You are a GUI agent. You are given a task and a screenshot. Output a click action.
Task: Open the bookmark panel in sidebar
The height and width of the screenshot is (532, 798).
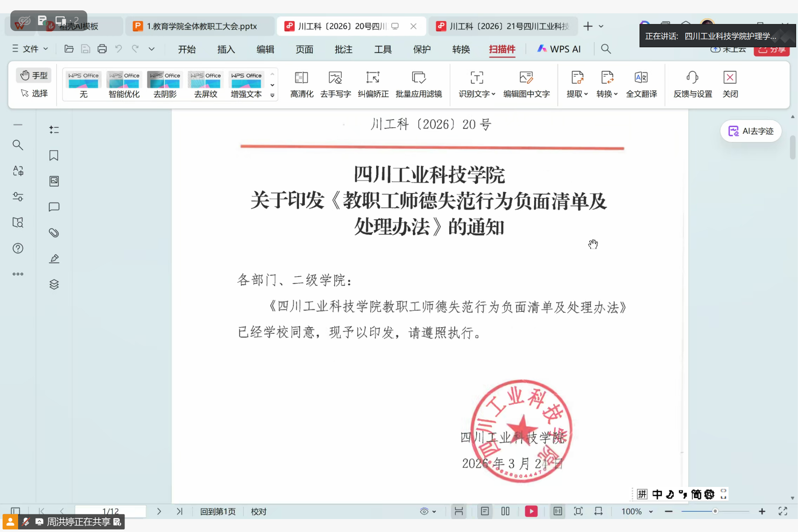[x=54, y=156]
